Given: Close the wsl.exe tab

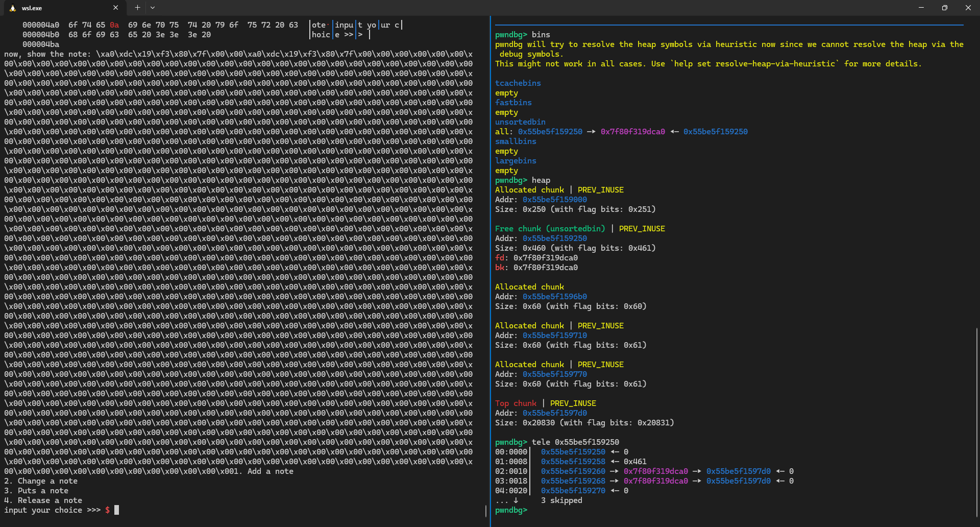Looking at the screenshot, I should (x=115, y=8).
